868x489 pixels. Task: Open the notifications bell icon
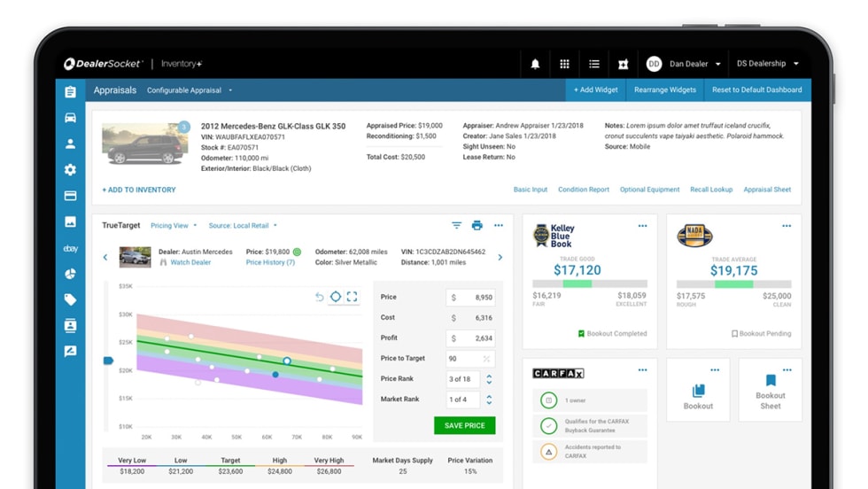(x=535, y=64)
